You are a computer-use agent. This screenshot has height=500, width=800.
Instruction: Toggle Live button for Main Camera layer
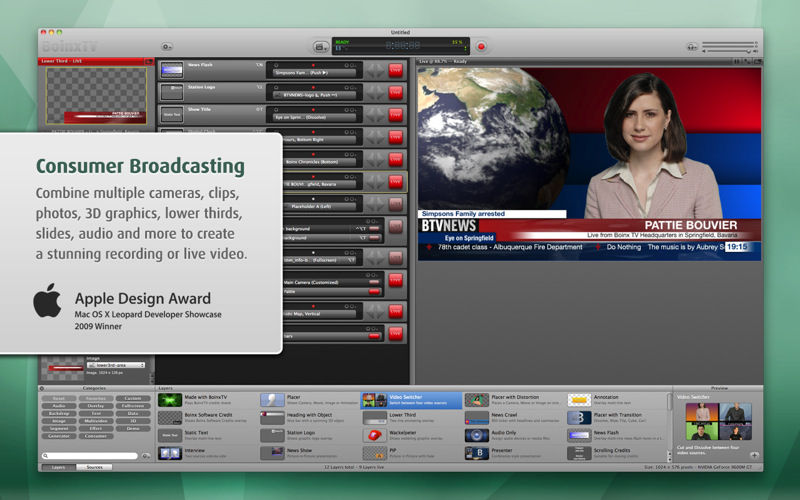point(395,280)
